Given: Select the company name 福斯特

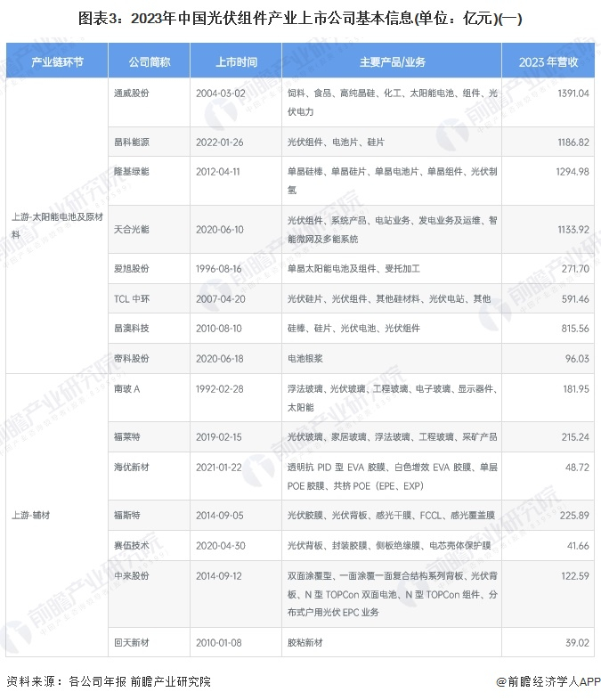Looking at the screenshot, I should click(127, 515).
